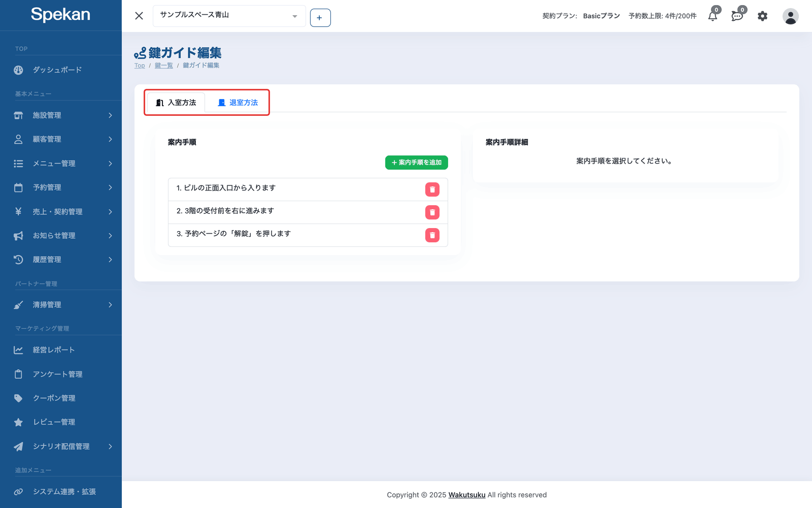Open the Wakutsuku footer link
Image resolution: width=812 pixels, height=508 pixels.
(467, 495)
